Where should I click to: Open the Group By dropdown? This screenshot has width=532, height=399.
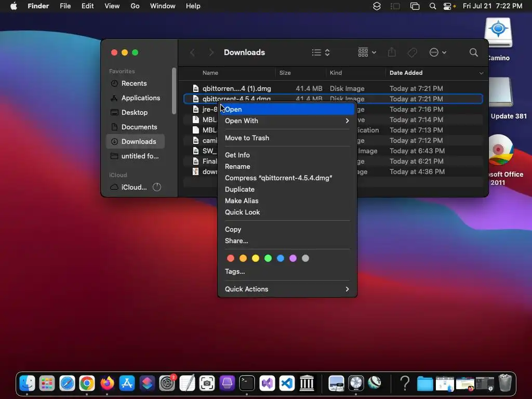(367, 52)
